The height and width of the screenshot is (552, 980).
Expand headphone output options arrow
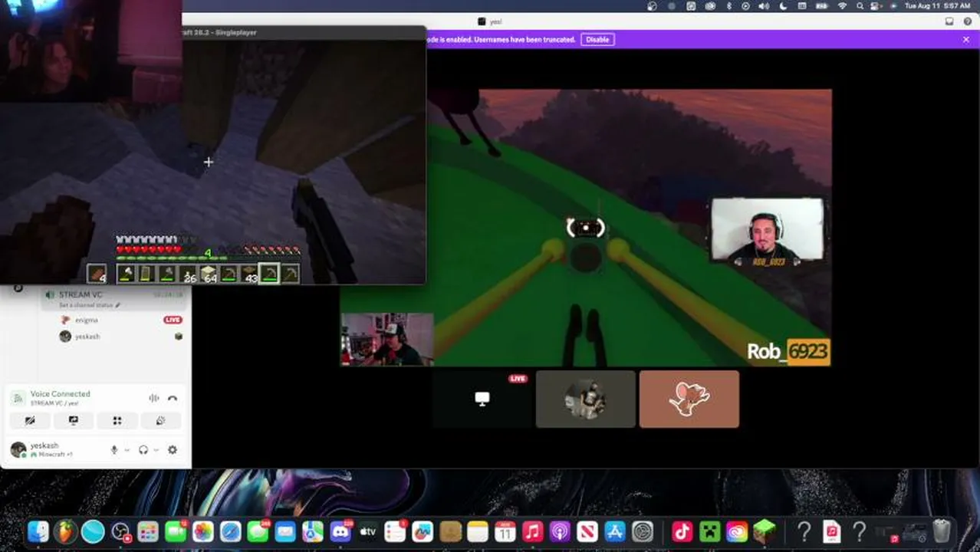(x=156, y=450)
